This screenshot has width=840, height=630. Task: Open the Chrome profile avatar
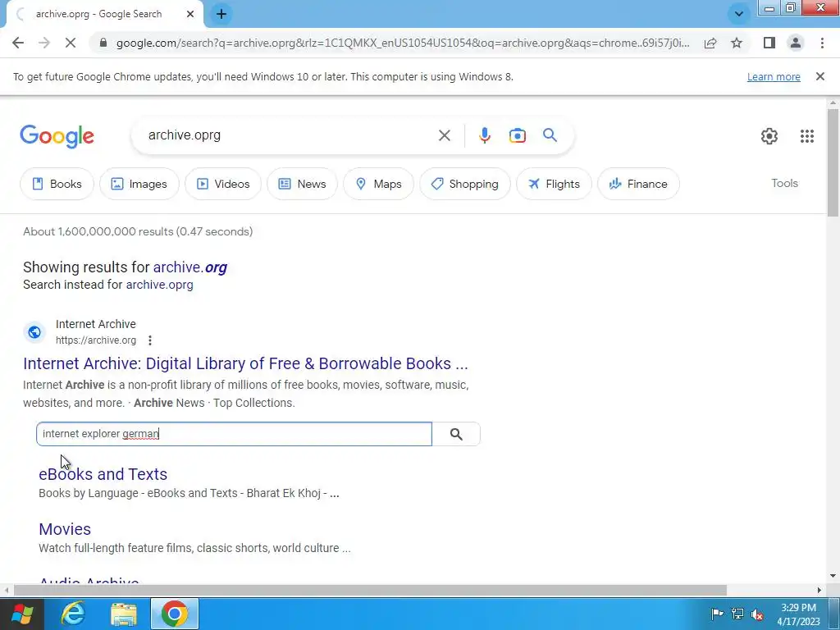[x=796, y=43]
